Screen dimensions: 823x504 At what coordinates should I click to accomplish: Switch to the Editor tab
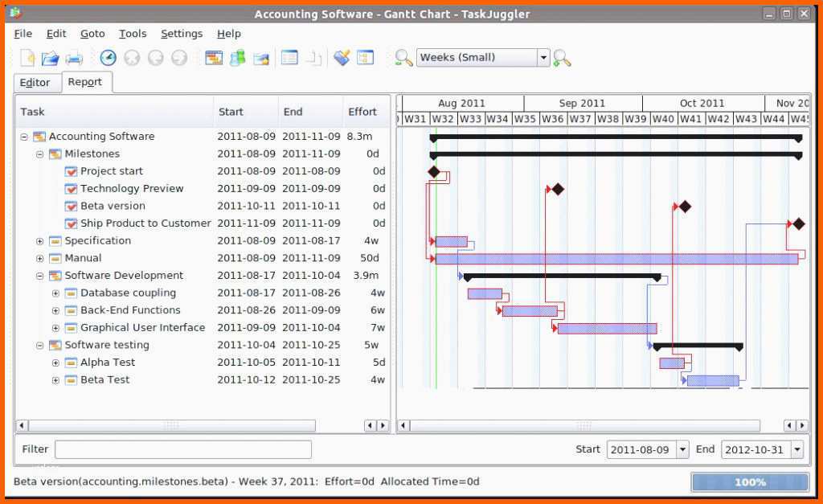coord(35,83)
